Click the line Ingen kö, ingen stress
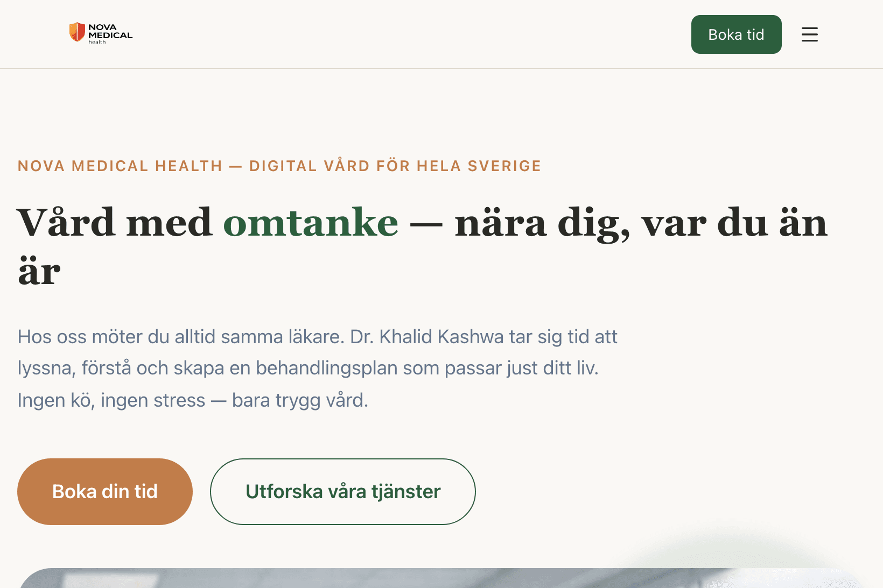The image size is (883, 588). [x=193, y=400]
